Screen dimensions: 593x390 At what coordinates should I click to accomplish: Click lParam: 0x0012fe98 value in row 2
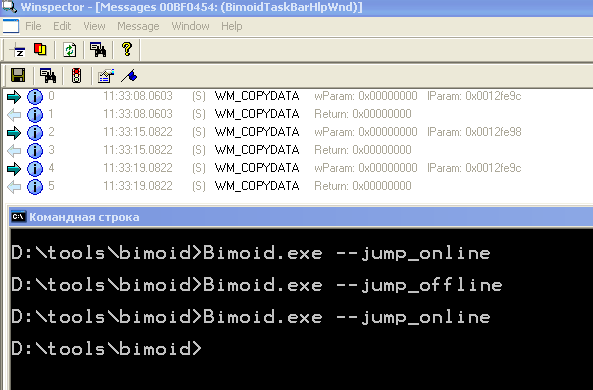[x=474, y=132]
